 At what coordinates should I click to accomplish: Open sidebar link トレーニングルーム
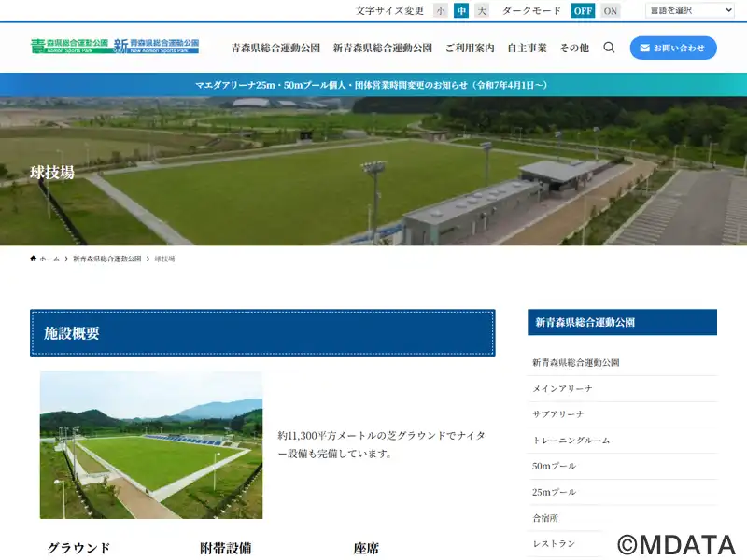coord(622,440)
